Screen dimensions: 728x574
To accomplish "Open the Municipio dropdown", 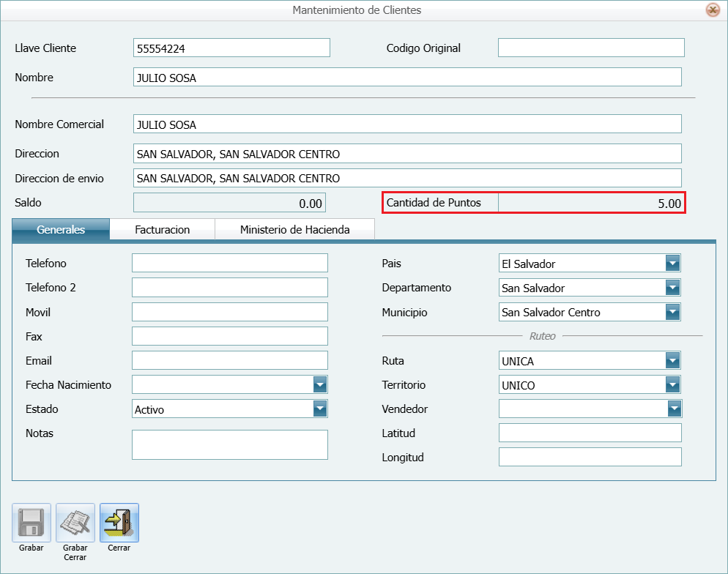I will click(x=674, y=312).
